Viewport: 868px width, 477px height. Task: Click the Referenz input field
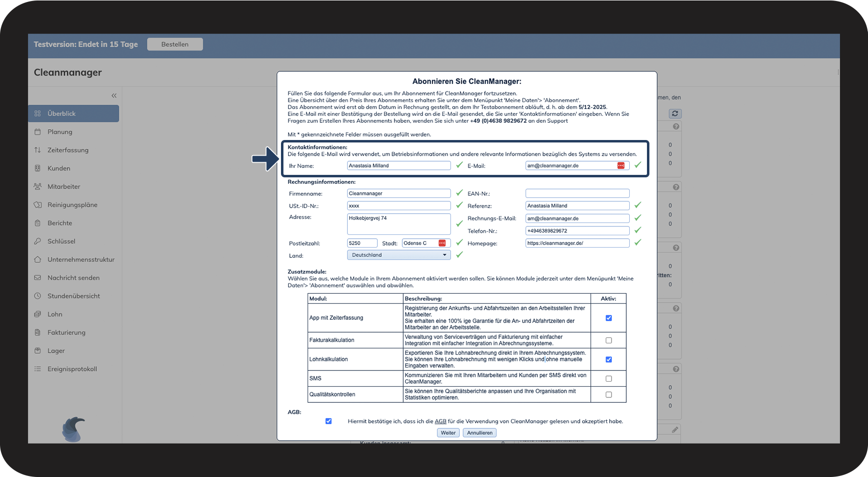577,206
